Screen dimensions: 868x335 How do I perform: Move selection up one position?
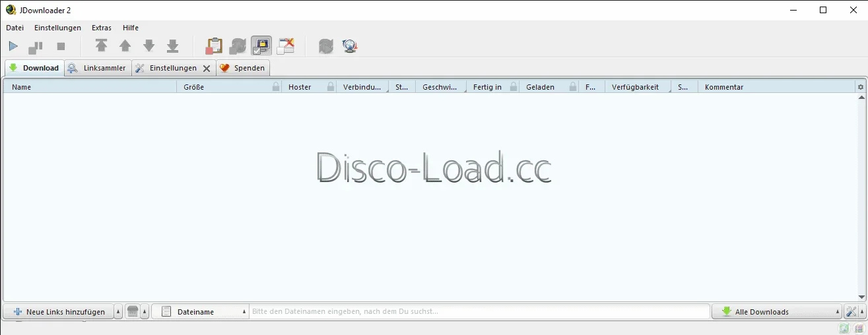pyautogui.click(x=125, y=46)
